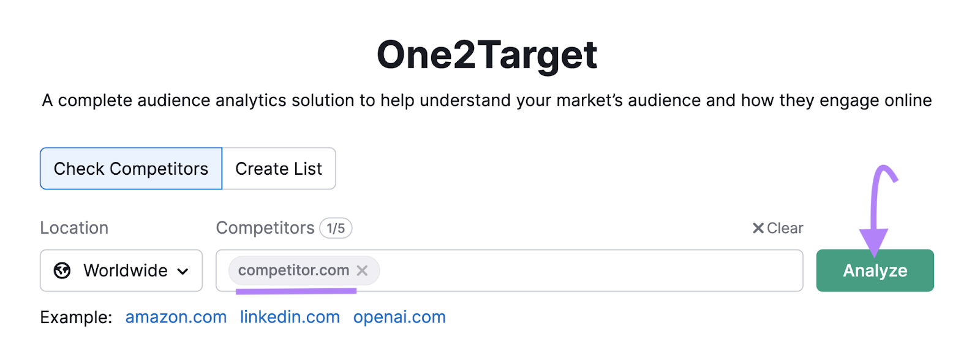Click the chevron on the Worldwide dropdown
The image size is (980, 363).
(x=183, y=270)
